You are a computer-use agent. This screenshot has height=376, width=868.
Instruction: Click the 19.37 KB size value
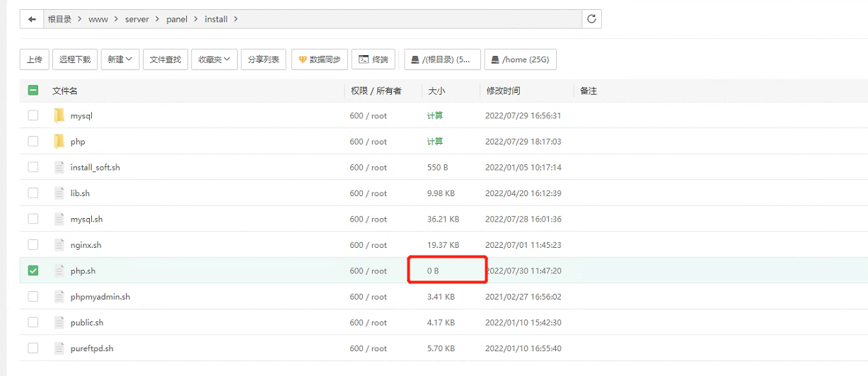pyautogui.click(x=443, y=245)
